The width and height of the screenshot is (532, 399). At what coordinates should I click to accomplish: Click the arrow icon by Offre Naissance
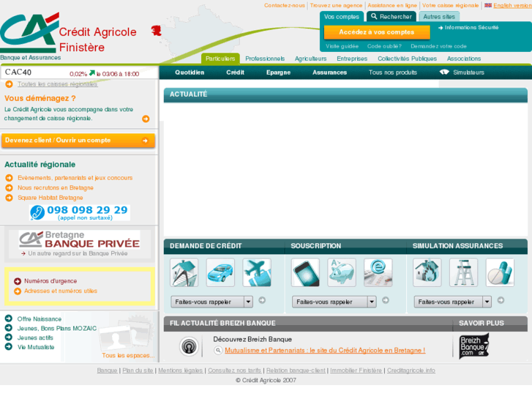coord(9,318)
